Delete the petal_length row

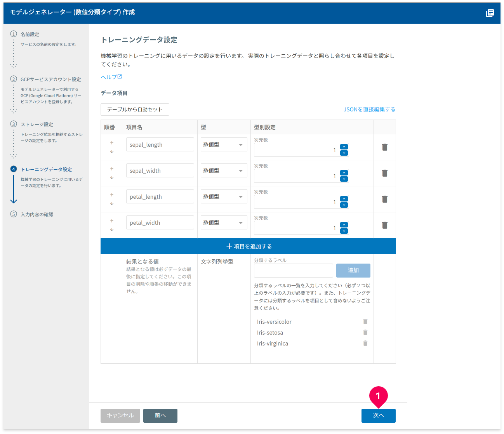385,199
